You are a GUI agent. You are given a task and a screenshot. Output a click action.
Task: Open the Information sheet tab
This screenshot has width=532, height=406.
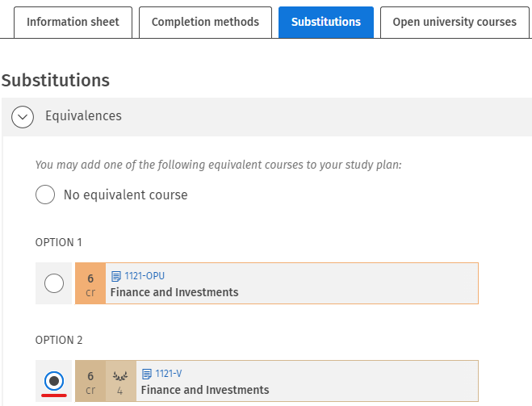click(73, 22)
